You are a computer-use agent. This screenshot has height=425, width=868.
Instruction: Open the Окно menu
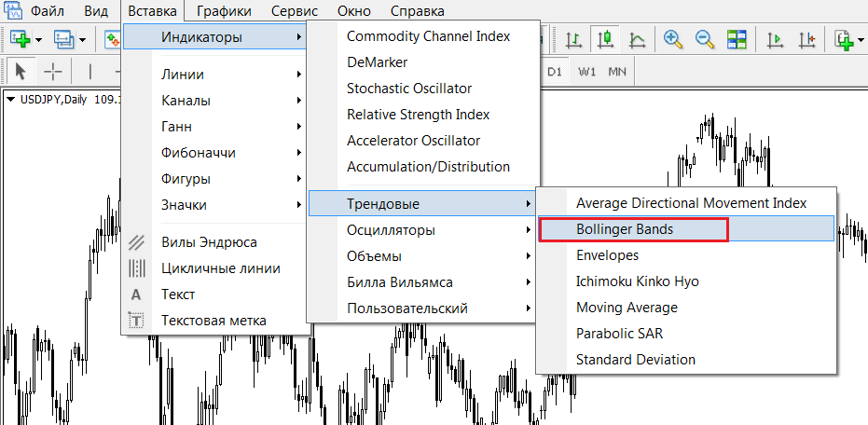pyautogui.click(x=355, y=11)
